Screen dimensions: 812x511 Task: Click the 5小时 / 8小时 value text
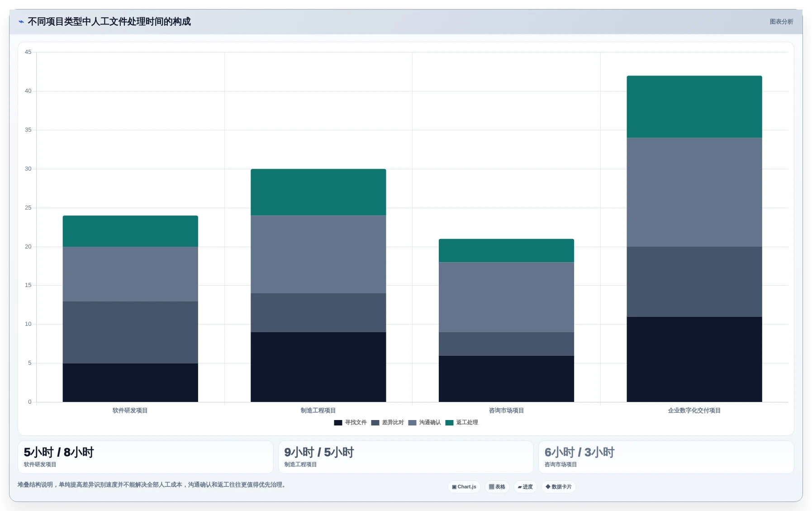tap(59, 452)
